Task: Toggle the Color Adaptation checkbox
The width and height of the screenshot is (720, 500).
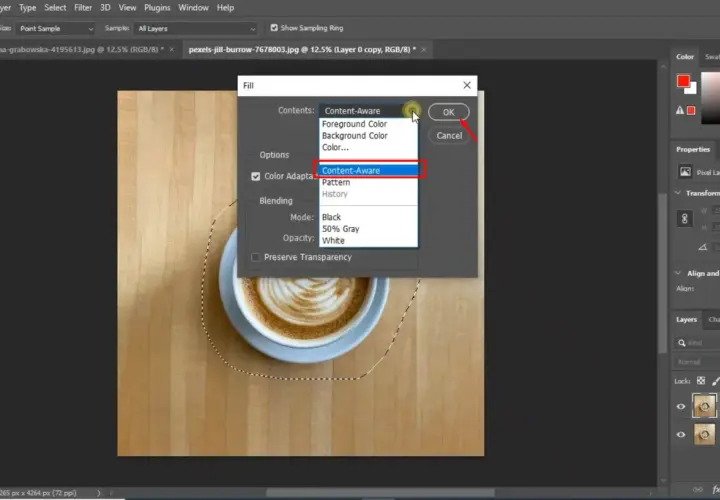Action: coord(256,176)
